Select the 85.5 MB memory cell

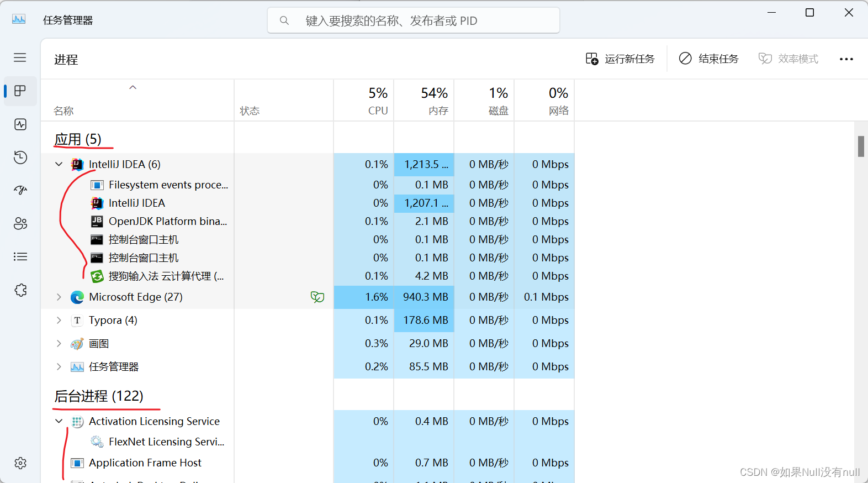coord(424,366)
